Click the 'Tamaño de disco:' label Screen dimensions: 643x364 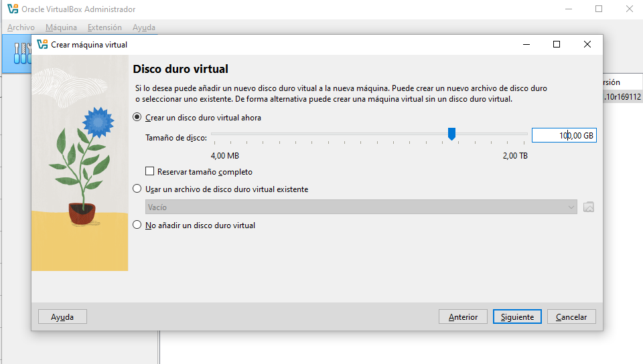coord(176,138)
